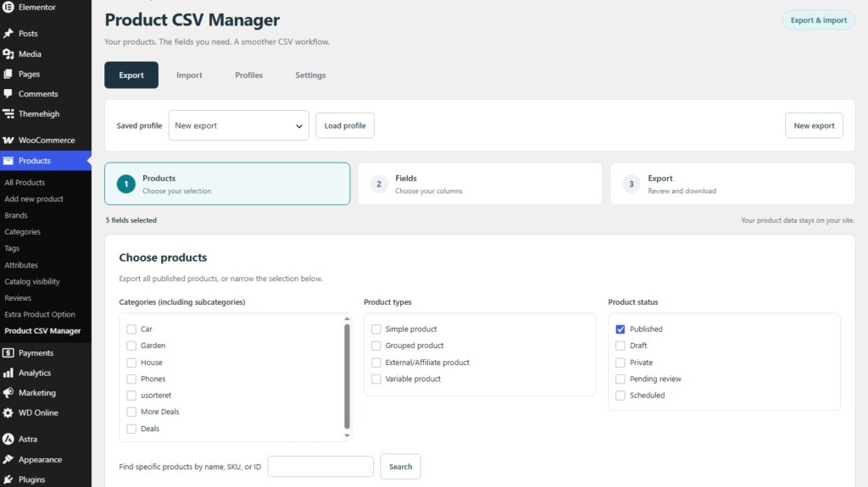
Task: Switch to the Profiles tab
Action: coord(248,75)
